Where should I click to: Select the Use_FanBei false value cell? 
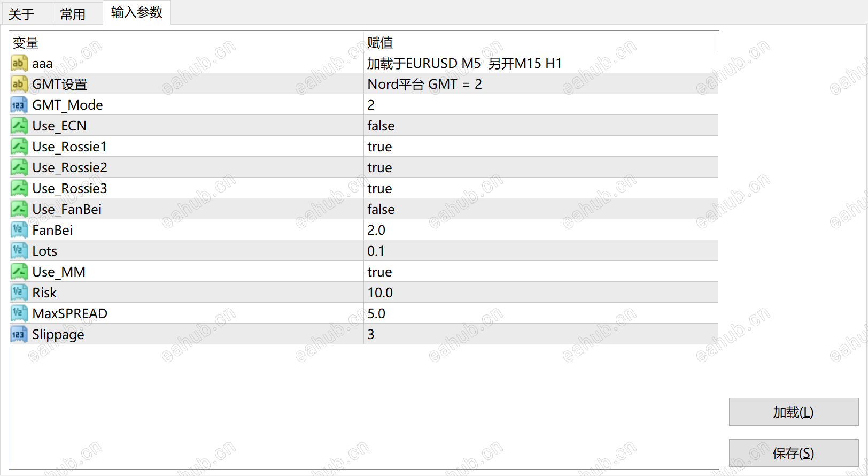point(540,209)
